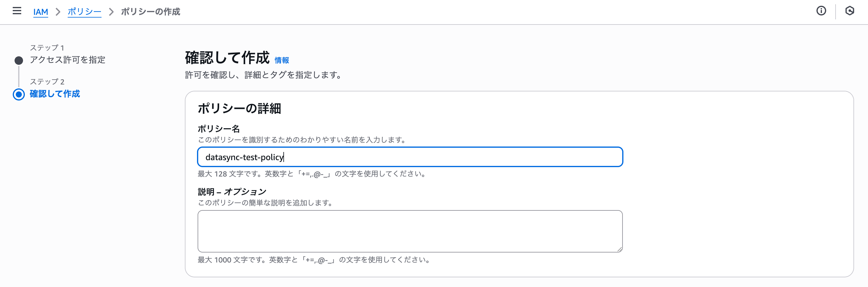The height and width of the screenshot is (287, 868).
Task: Click the ポリシーの詳細 section heading
Action: 239,108
